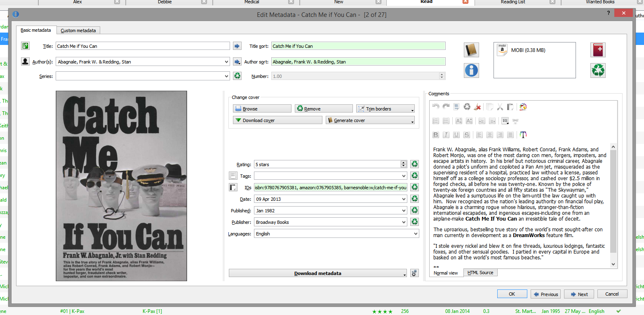
Task: Clear the Published date with its recycle icon
Action: pos(414,210)
